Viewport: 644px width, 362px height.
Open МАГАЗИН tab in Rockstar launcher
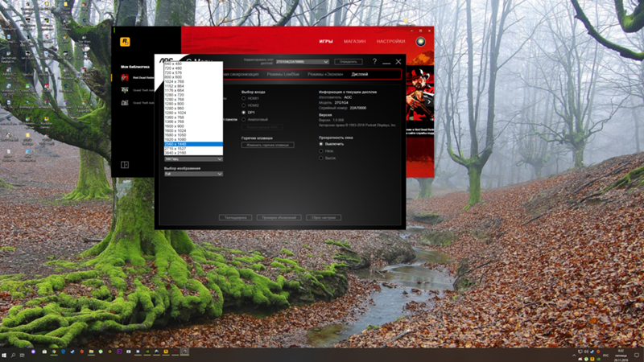(354, 42)
